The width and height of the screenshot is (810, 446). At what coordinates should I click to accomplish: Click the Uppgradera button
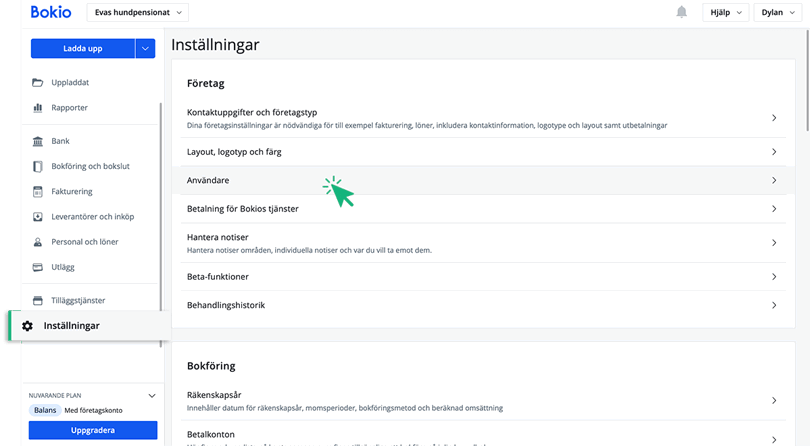point(93,430)
